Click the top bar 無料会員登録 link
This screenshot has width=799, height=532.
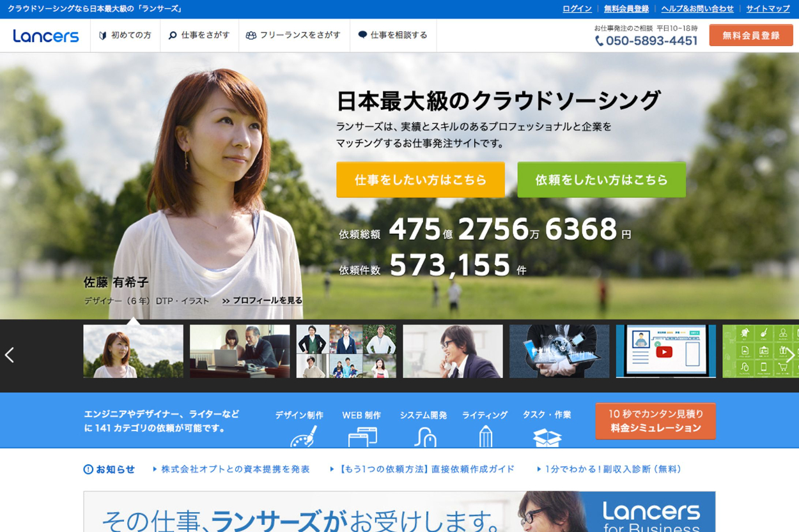click(626, 9)
